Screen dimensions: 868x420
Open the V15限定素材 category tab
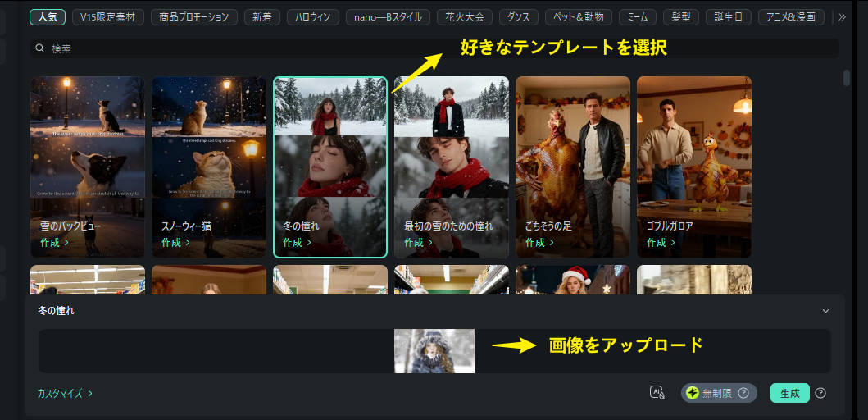(108, 17)
